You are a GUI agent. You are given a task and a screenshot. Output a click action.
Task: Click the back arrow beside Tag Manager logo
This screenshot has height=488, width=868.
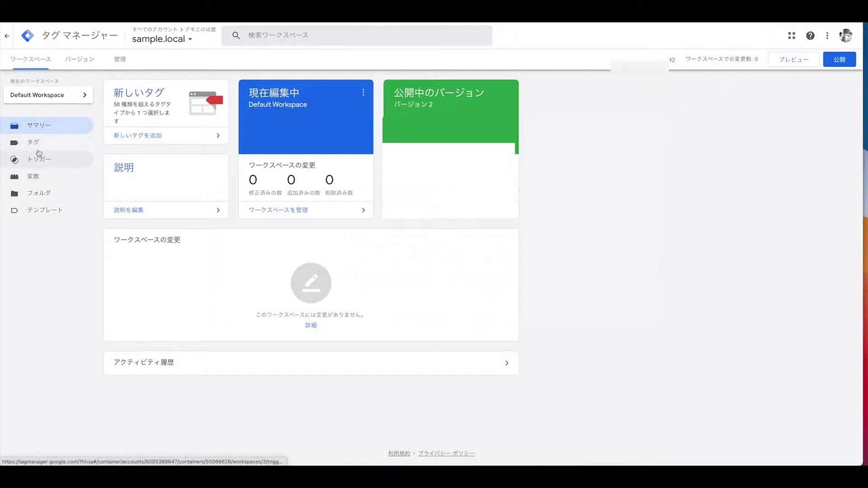tap(7, 36)
